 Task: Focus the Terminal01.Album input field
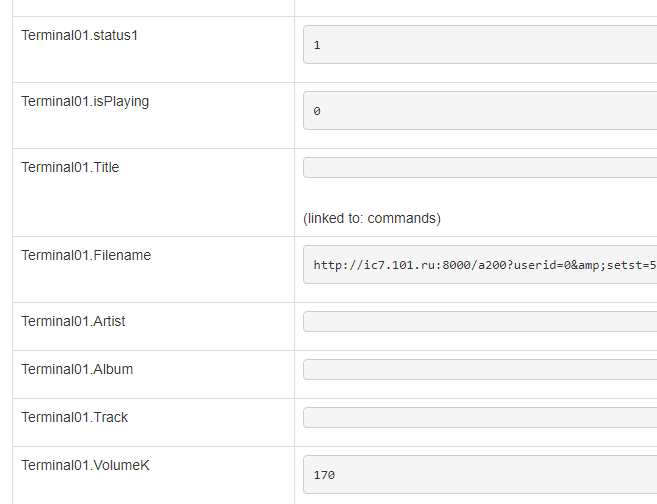pyautogui.click(x=480, y=370)
